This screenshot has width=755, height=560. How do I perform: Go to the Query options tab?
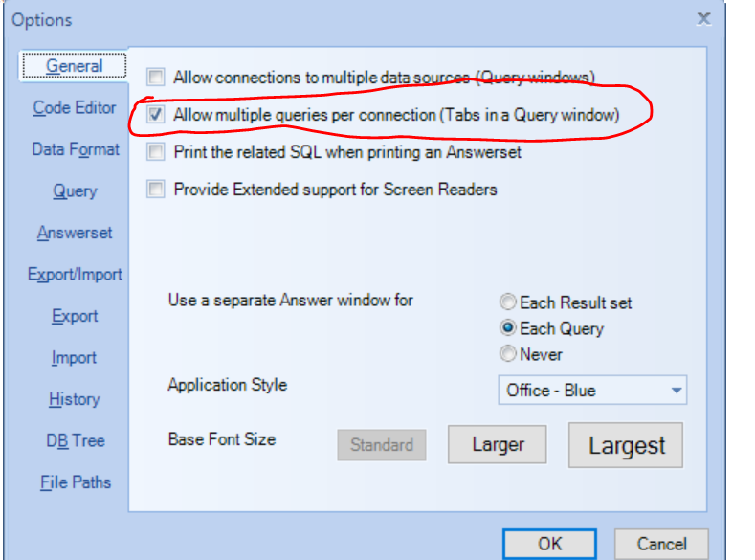coord(75,191)
